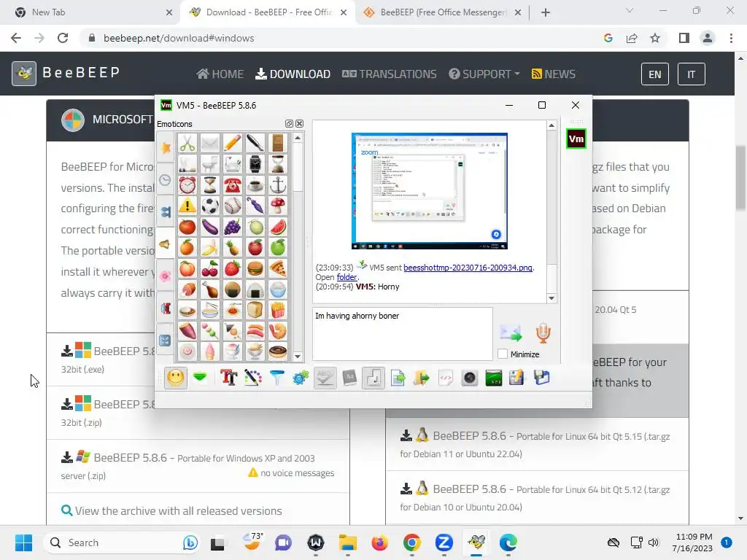
Task: Open the TRANSLATIONS page
Action: [x=390, y=74]
